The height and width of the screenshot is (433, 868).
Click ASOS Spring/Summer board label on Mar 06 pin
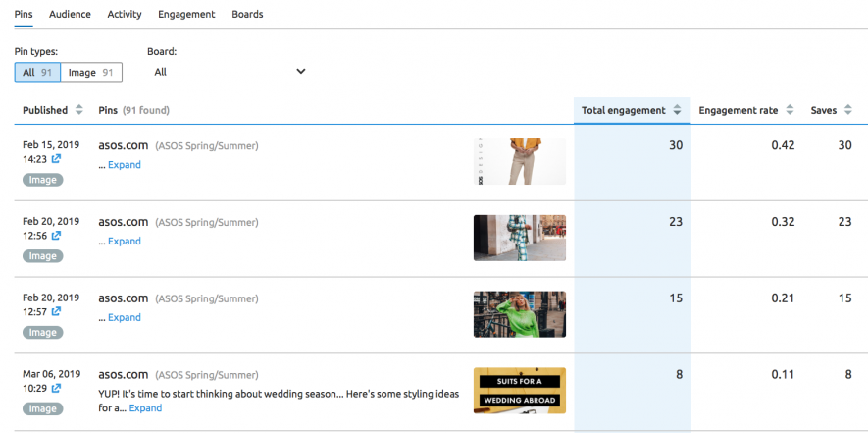[x=207, y=376]
